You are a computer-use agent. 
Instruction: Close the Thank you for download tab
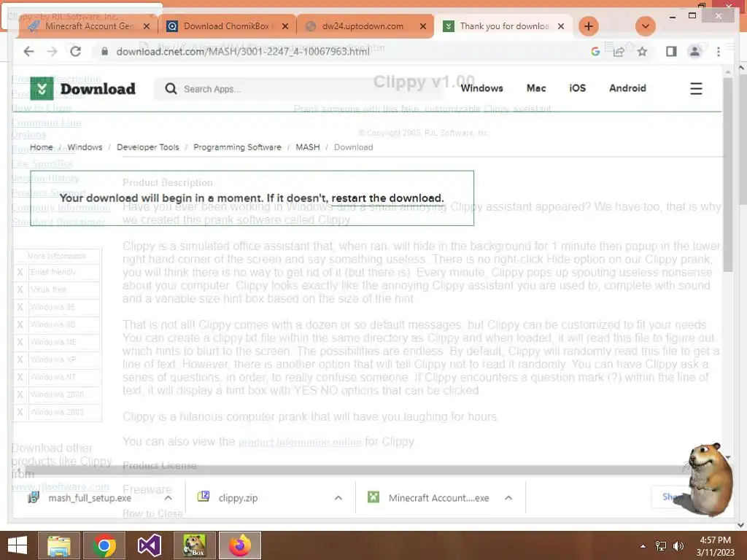click(x=561, y=26)
